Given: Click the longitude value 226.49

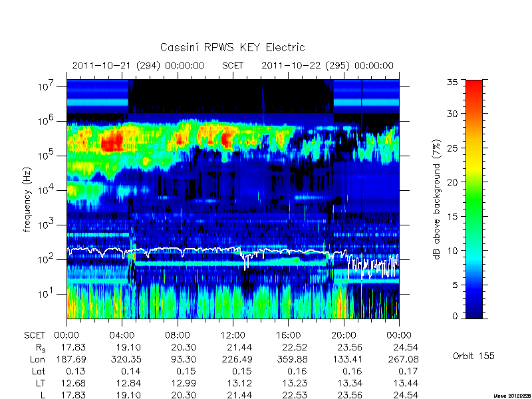Looking at the screenshot, I should pos(239,359).
